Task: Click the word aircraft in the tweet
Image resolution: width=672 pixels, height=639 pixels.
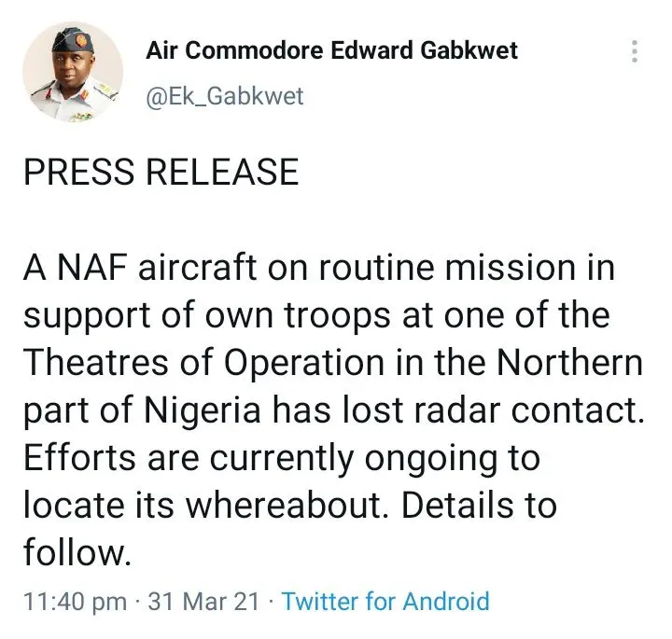Action: 198,268
